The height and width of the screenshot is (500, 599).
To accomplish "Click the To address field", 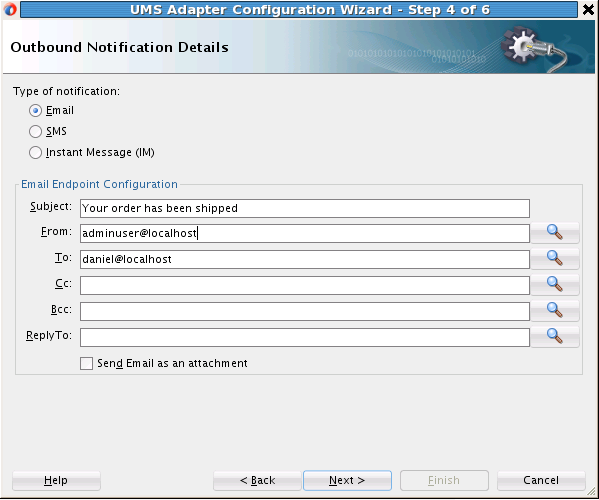I will coord(305,259).
